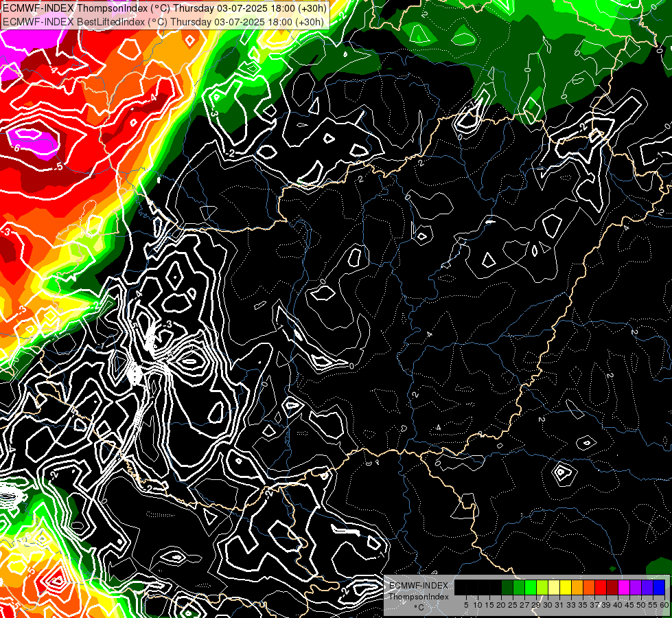Screen dimensions: 672x618
Task: Click legend tick value 15
Action: click(x=490, y=605)
